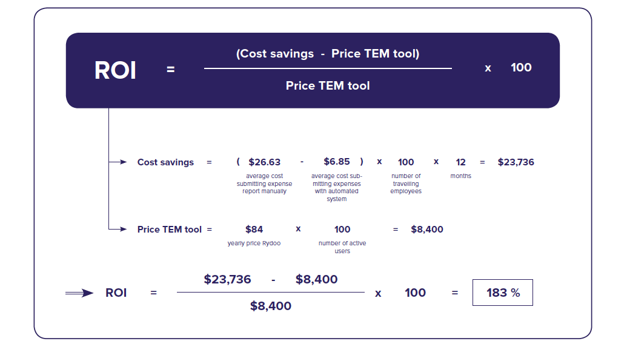Click the $23,736 cost savings total
The width and height of the screenshot is (627, 364).
[516, 162]
